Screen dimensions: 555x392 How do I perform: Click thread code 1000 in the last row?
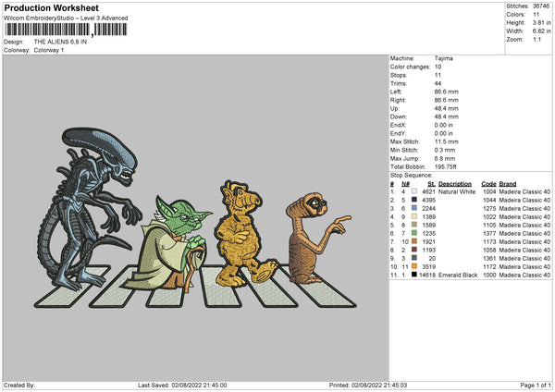(489, 275)
